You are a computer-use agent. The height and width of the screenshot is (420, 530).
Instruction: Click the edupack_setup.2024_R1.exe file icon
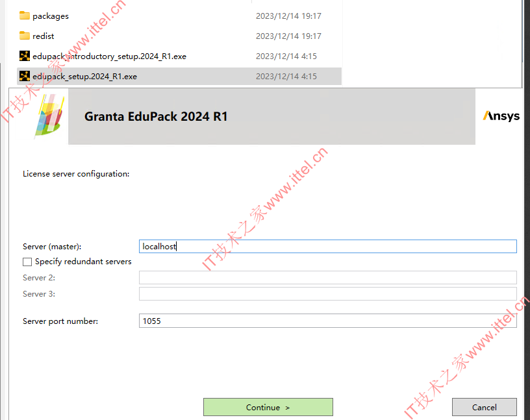pos(24,76)
